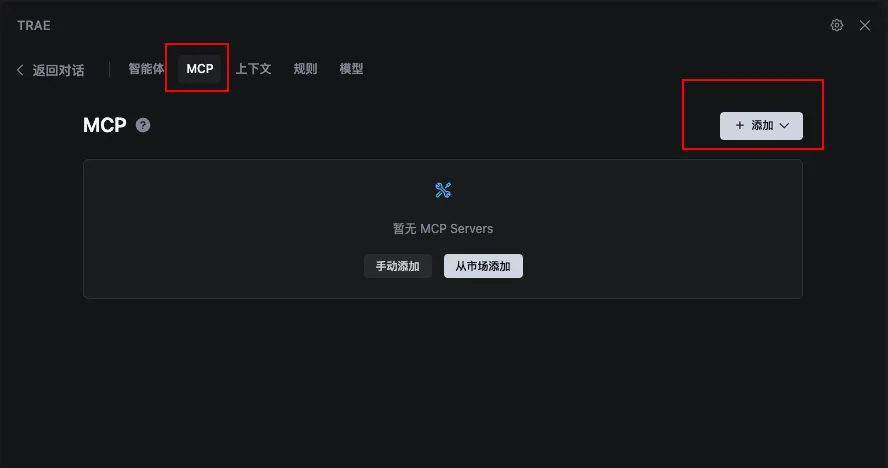
Task: Switch to the 规则 tab
Action: [x=305, y=69]
